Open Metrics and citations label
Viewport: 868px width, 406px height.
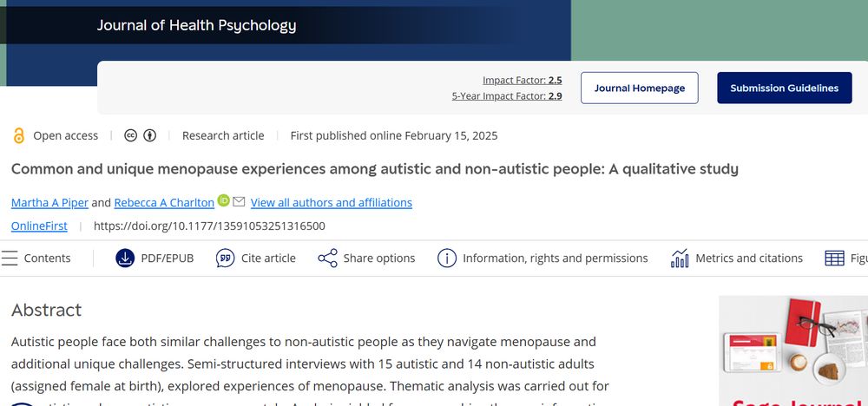[x=749, y=259]
